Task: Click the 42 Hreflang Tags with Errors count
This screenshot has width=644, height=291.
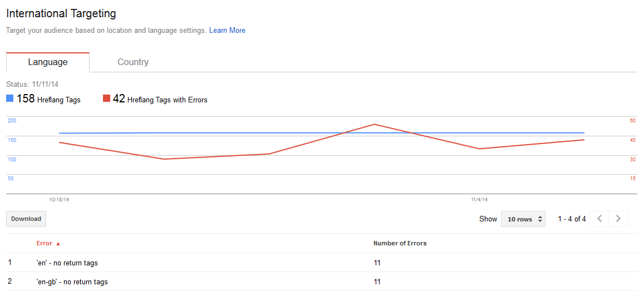Action: coord(119,99)
